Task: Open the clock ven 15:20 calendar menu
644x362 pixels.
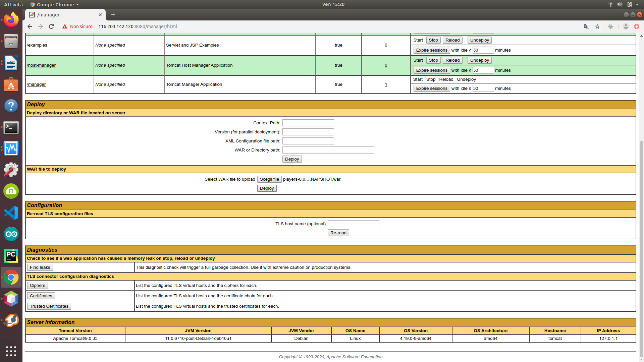Action: (x=333, y=4)
